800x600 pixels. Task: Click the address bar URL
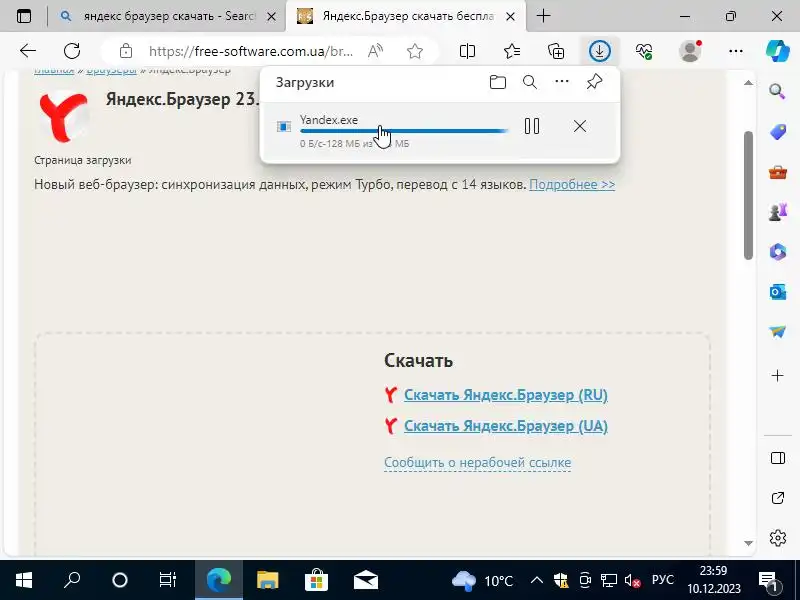(x=251, y=51)
